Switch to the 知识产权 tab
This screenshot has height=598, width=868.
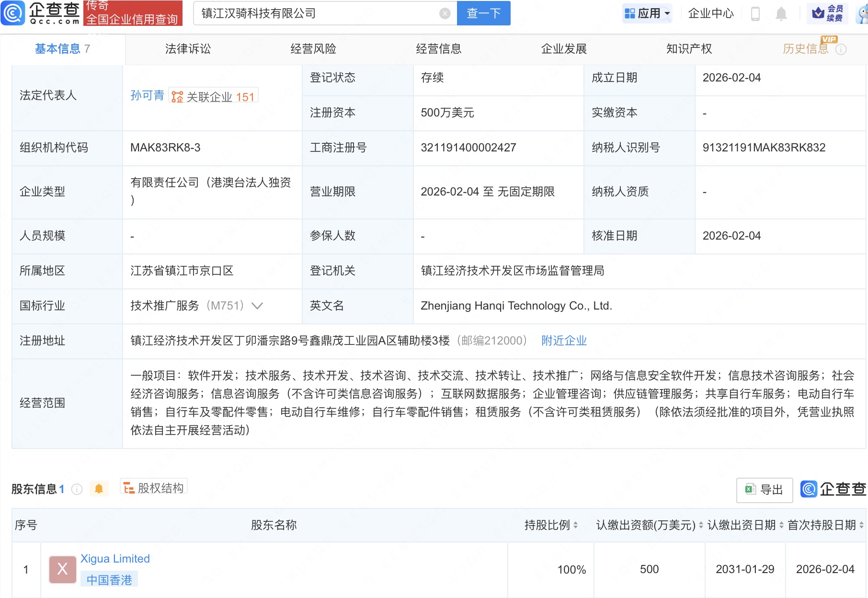pos(689,49)
